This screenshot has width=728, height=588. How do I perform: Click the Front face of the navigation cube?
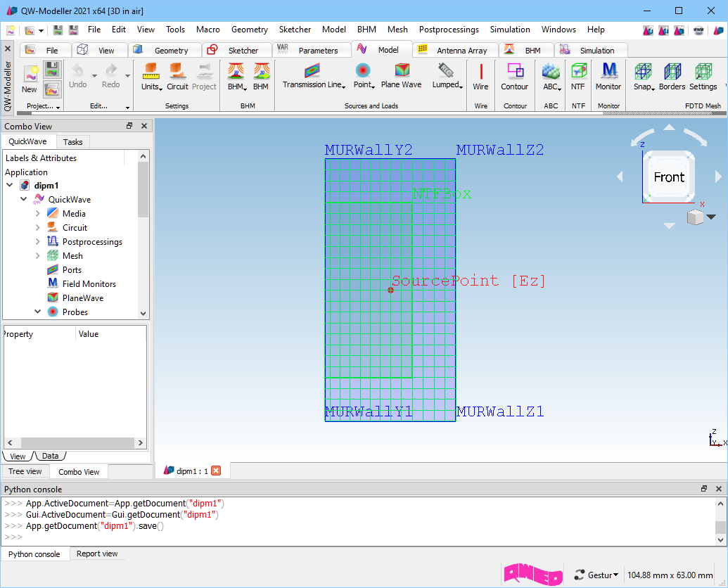point(669,177)
